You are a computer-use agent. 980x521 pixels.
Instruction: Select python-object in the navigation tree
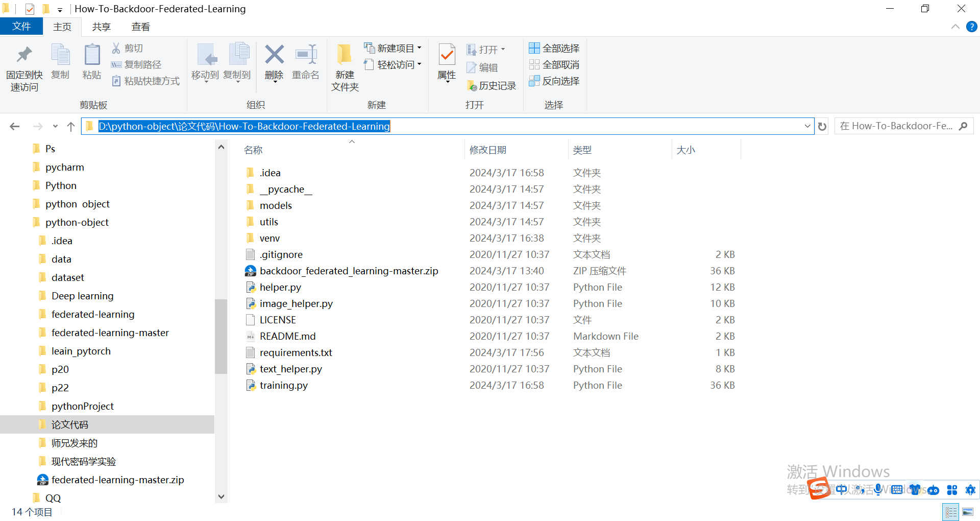tap(77, 222)
